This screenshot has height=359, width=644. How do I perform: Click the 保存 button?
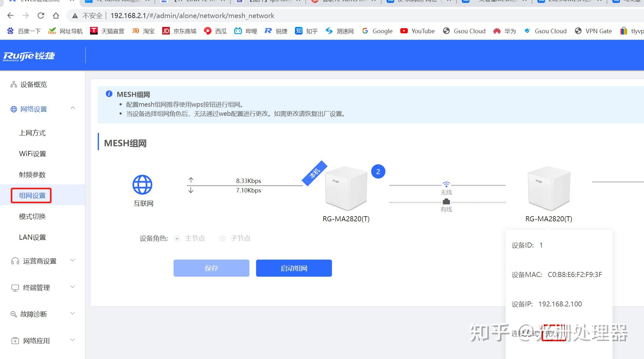[x=212, y=268]
